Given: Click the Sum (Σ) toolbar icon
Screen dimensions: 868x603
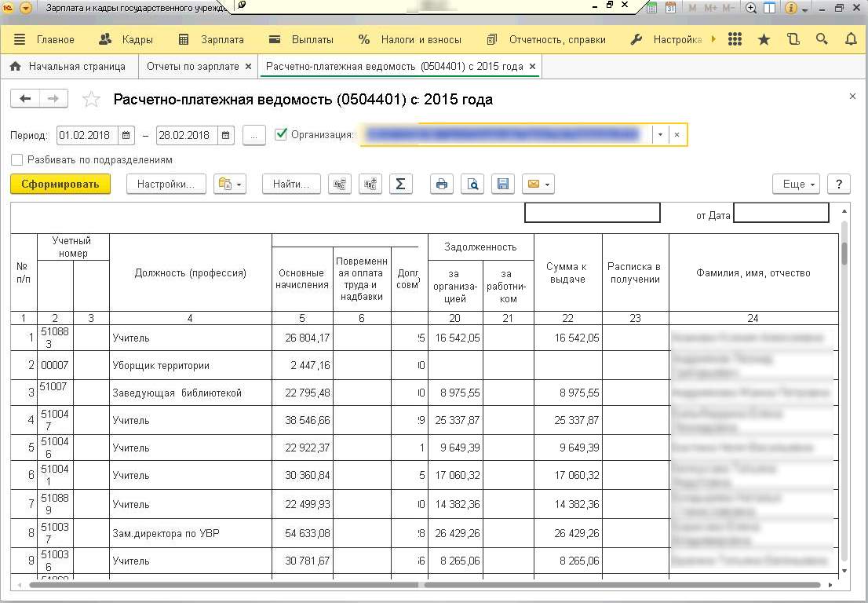Looking at the screenshot, I should (x=400, y=184).
